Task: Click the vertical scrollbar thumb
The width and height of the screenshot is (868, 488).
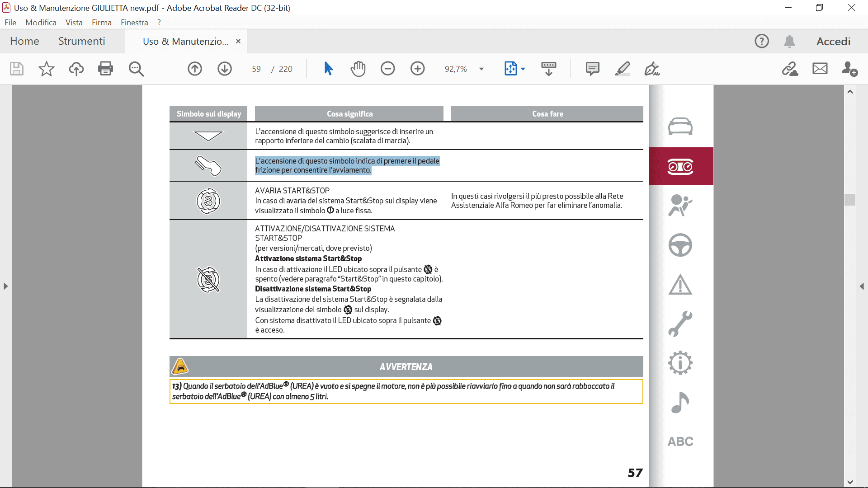Action: (x=850, y=199)
